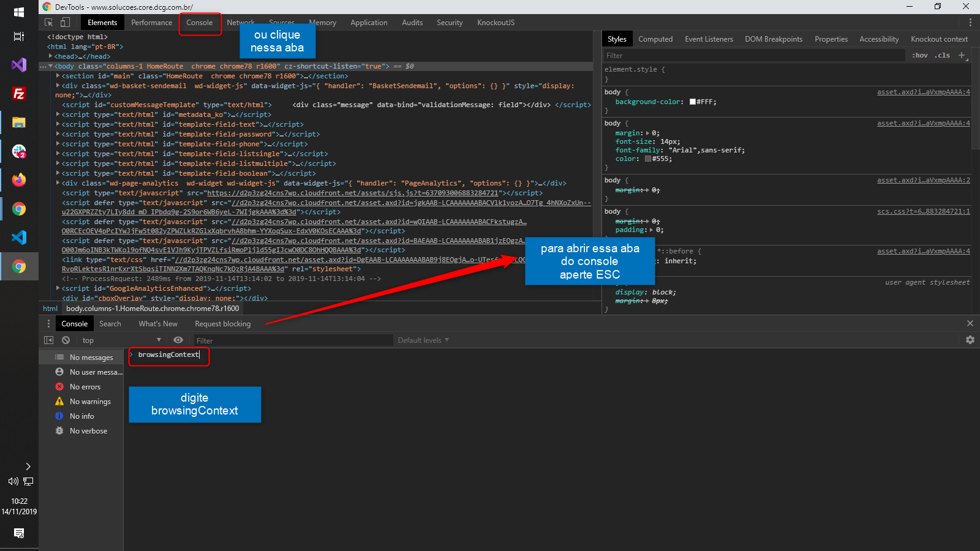This screenshot has height=551, width=980.
Task: Open the scs.css stylesheet source link
Action: tap(924, 211)
